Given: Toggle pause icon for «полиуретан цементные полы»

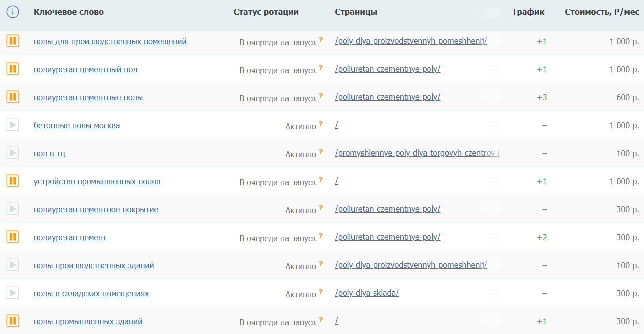Looking at the screenshot, I should (x=13, y=97).
